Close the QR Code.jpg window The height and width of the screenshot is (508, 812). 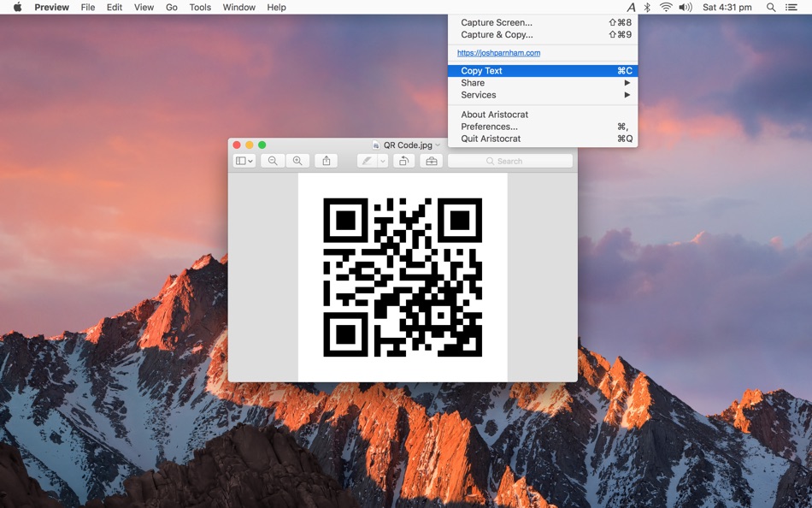237,145
